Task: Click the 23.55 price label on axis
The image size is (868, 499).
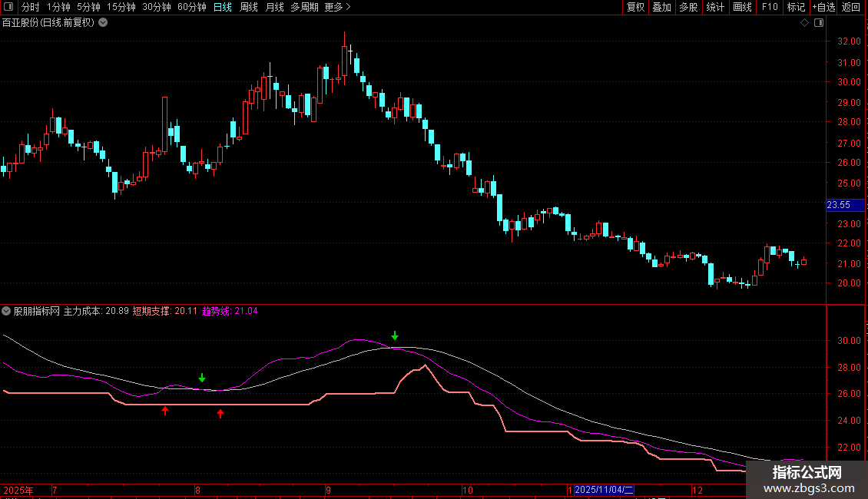Action: click(x=838, y=205)
